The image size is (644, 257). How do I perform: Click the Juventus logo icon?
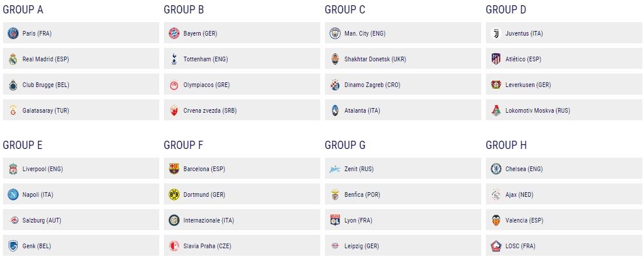coord(496,33)
